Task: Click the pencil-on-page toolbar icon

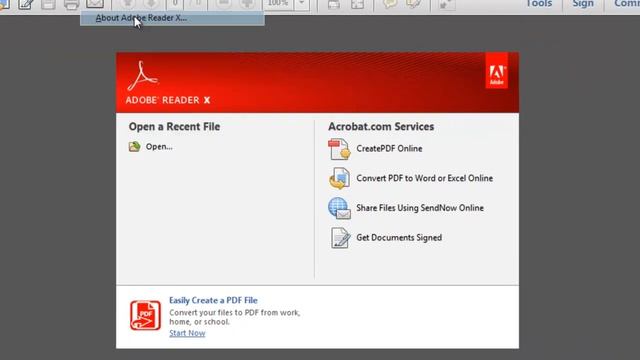Action: pos(25,4)
